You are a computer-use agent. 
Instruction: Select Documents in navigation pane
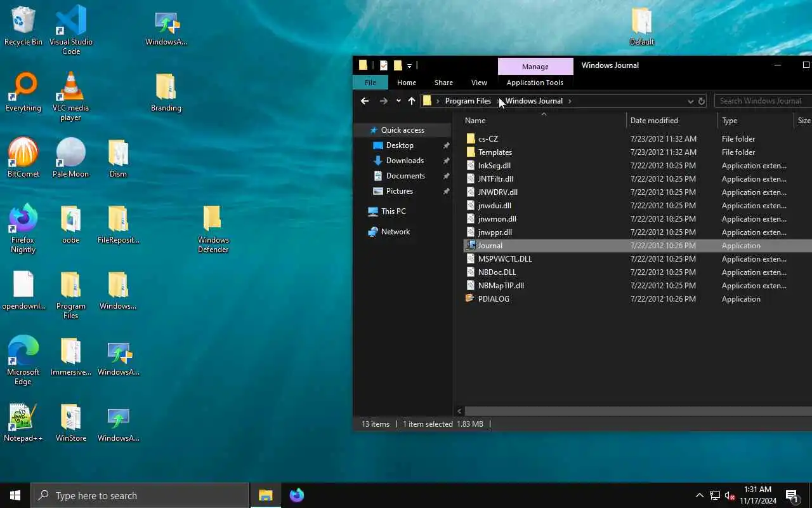pyautogui.click(x=405, y=176)
